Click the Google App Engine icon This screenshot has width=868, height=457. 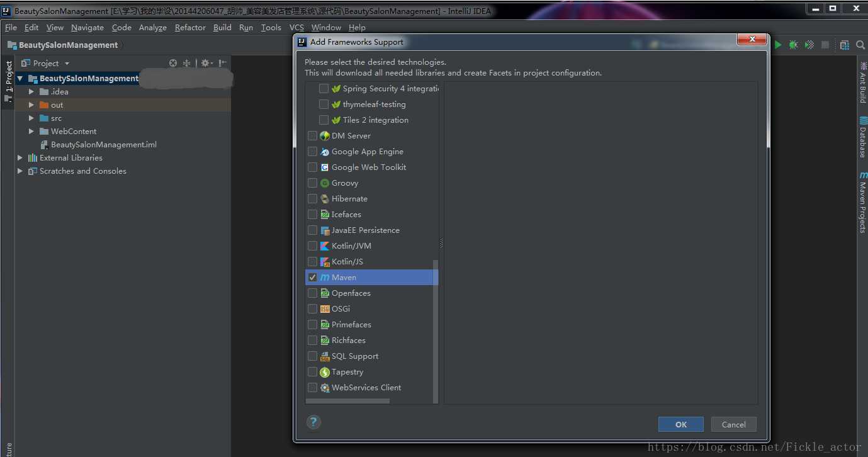click(x=325, y=151)
